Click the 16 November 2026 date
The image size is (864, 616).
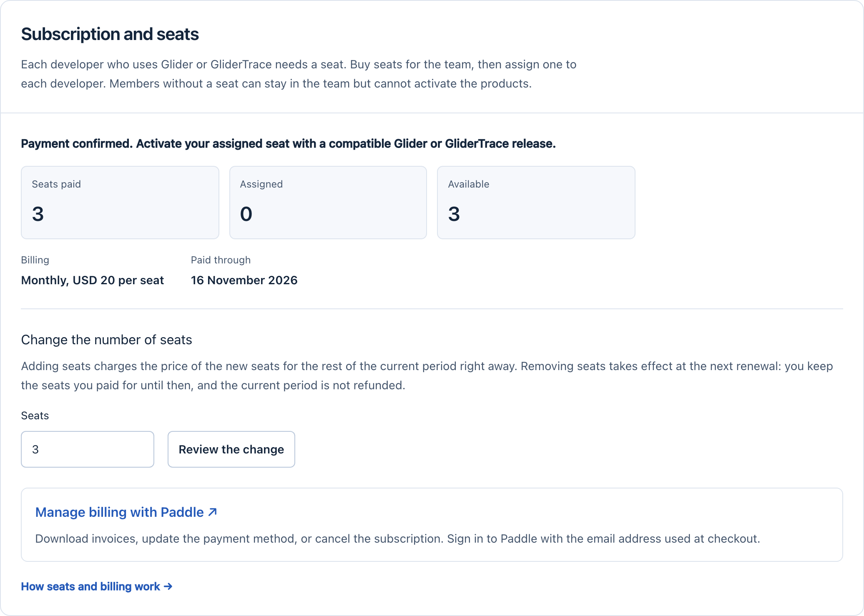click(x=244, y=280)
